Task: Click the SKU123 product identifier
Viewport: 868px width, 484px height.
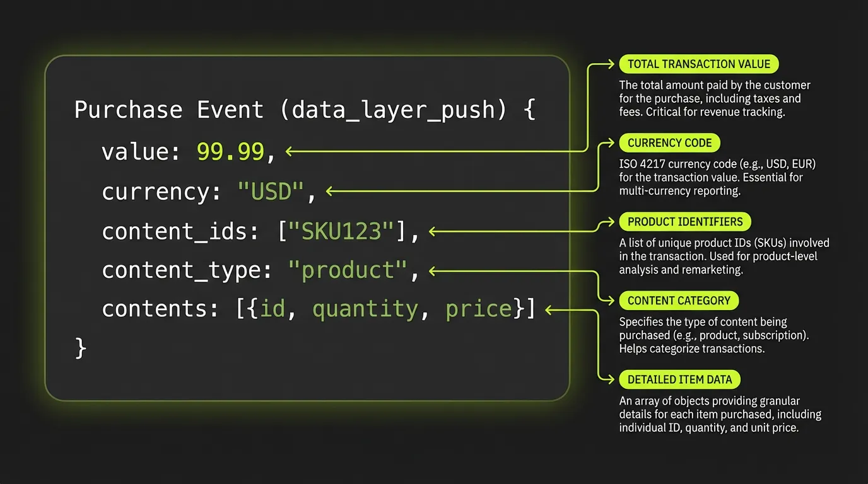Action: point(343,231)
